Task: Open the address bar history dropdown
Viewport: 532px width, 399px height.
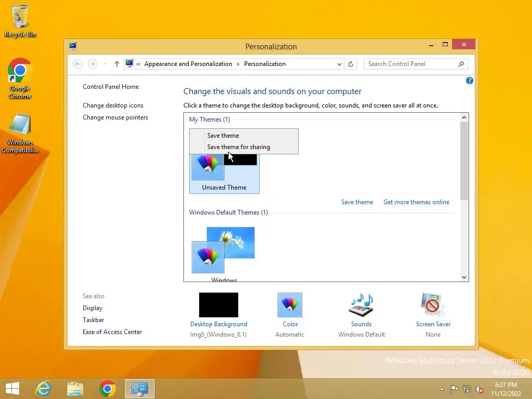Action: tap(339, 64)
